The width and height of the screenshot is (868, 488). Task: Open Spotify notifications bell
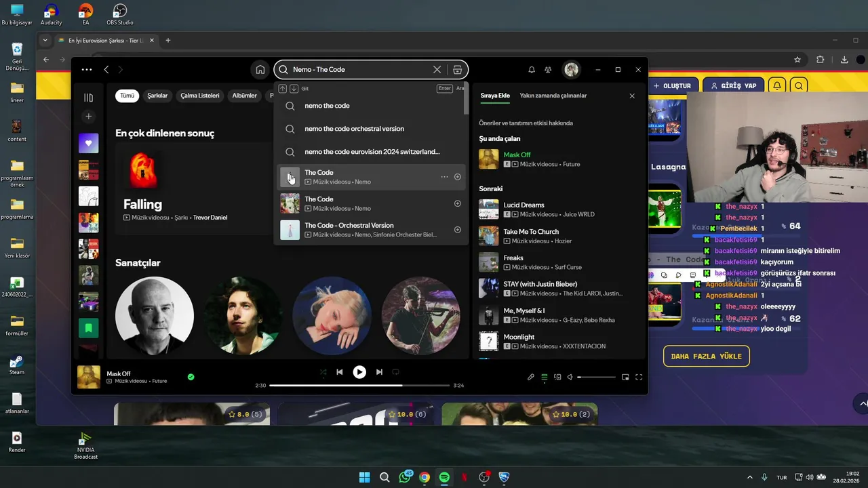click(x=532, y=70)
